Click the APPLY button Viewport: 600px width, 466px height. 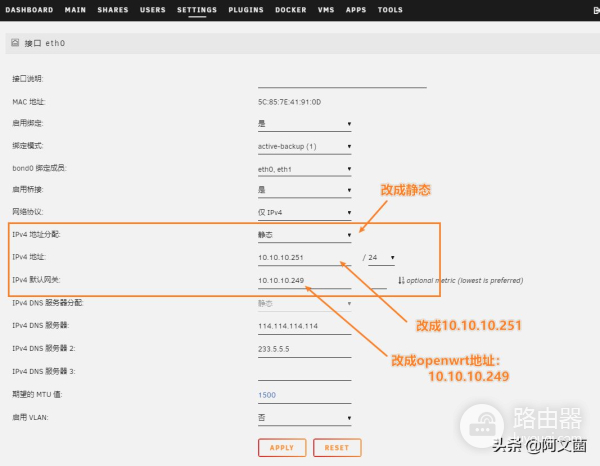[282, 448]
